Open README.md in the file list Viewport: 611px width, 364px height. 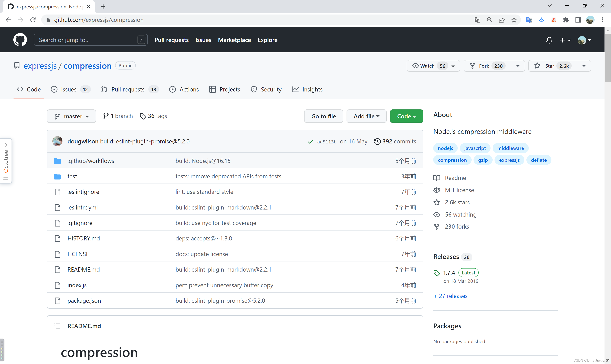pos(84,269)
